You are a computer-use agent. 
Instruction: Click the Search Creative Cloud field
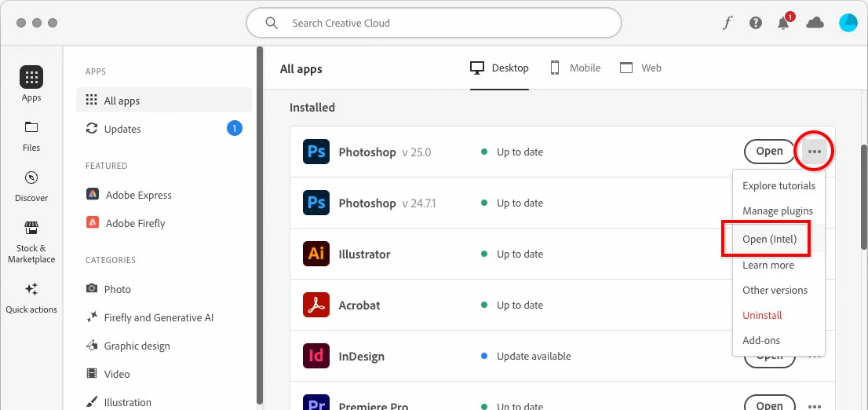pos(434,23)
